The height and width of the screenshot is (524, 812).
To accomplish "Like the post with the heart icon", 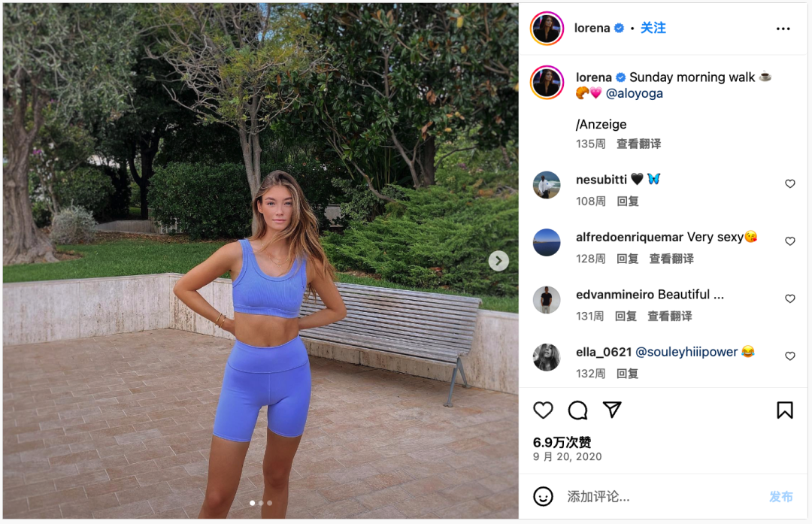I will point(543,410).
